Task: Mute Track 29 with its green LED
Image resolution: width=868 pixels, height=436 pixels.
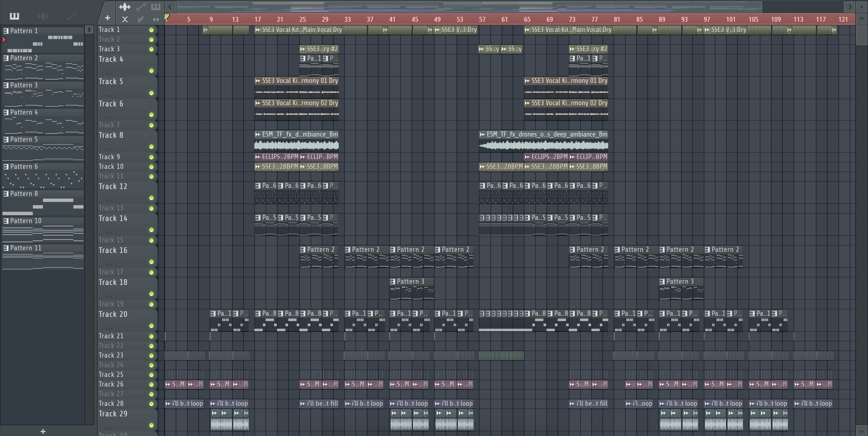Action: tap(152, 425)
